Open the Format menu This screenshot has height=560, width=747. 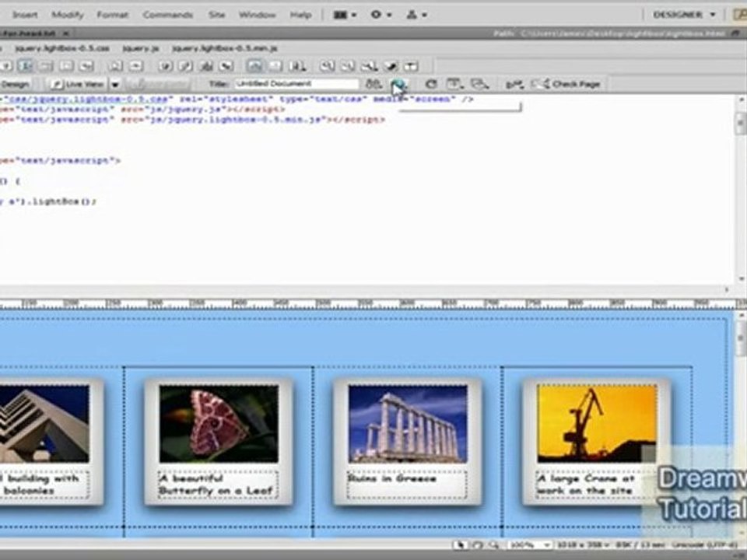112,15
